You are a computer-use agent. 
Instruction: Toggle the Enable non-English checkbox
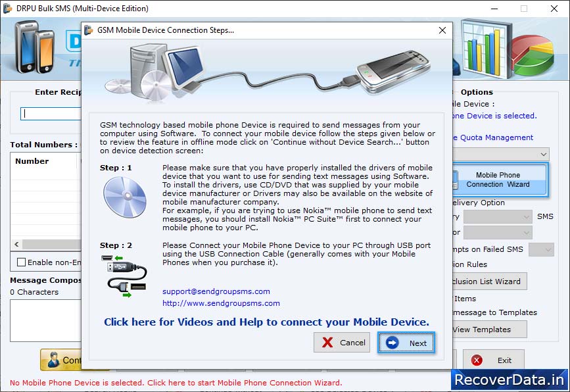22,262
